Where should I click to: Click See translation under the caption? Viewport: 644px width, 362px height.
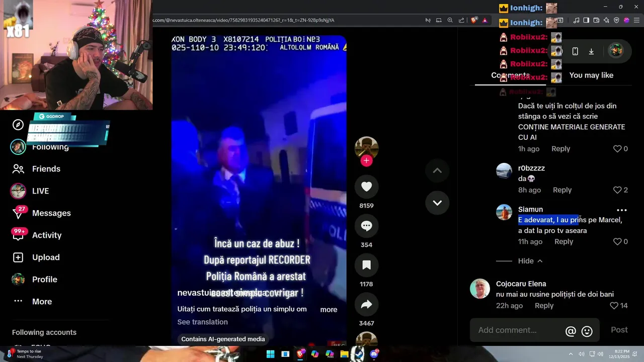pos(202,322)
